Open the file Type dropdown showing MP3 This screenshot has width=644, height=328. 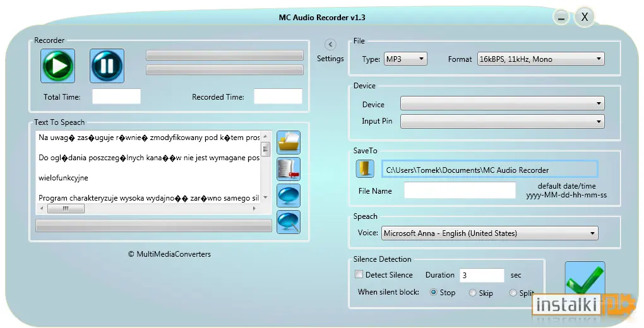(x=405, y=59)
